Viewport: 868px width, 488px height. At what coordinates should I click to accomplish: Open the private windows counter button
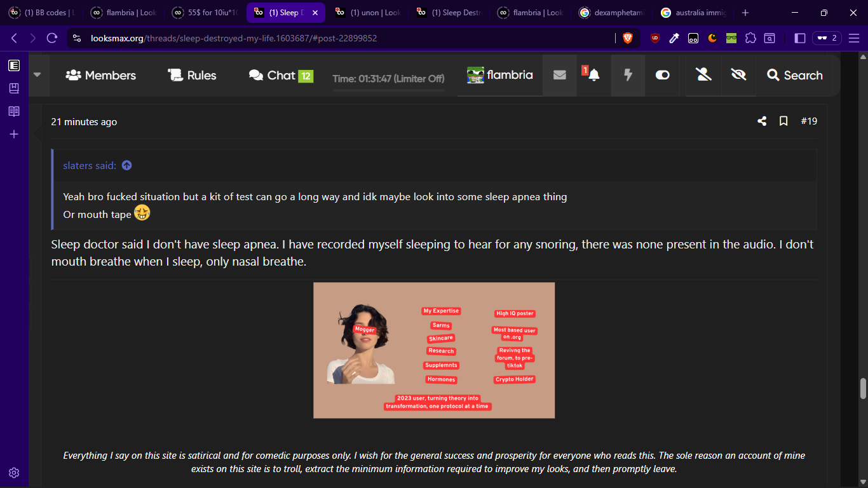pos(827,38)
